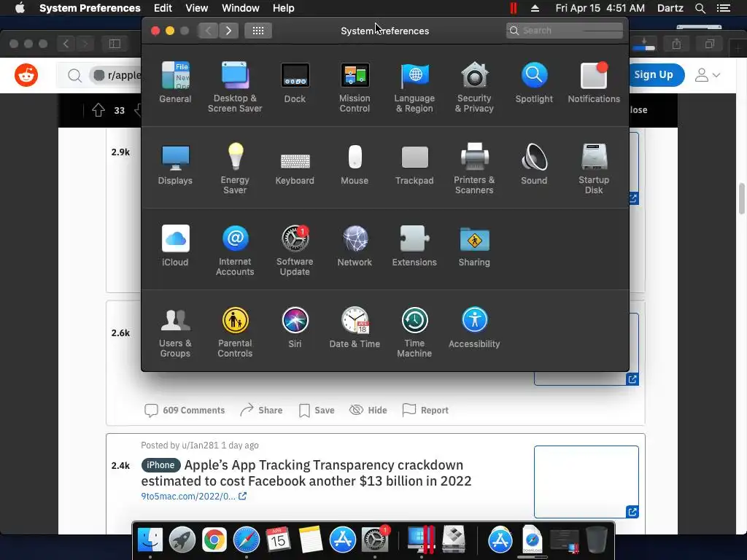
Task: Open the Edit menu
Action: [x=163, y=8]
